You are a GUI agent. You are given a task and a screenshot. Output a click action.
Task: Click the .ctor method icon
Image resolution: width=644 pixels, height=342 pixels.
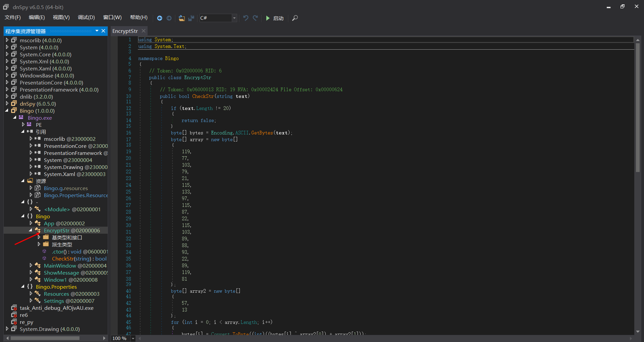(44, 251)
